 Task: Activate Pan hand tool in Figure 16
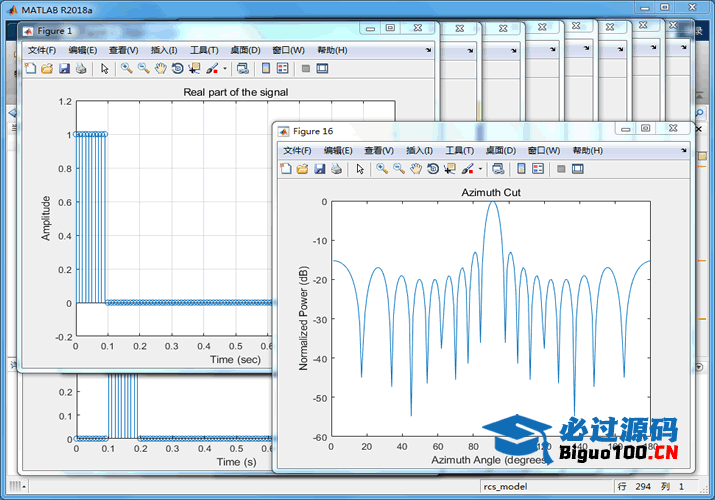coord(415,169)
